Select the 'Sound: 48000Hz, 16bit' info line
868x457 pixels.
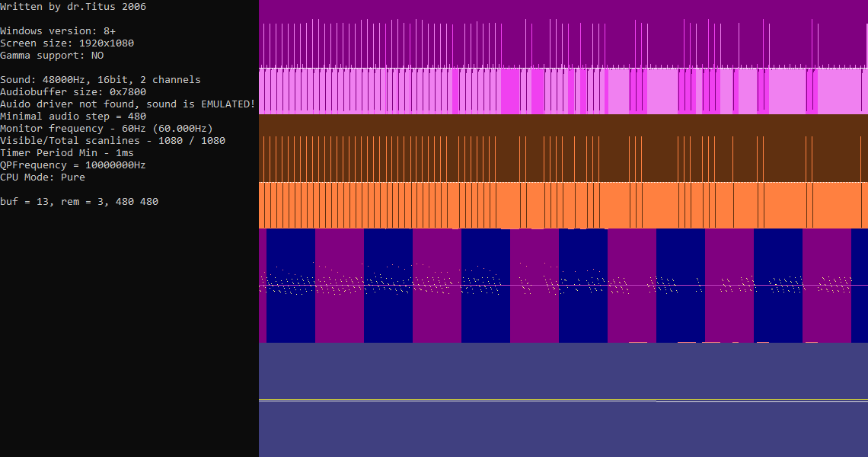101,80
